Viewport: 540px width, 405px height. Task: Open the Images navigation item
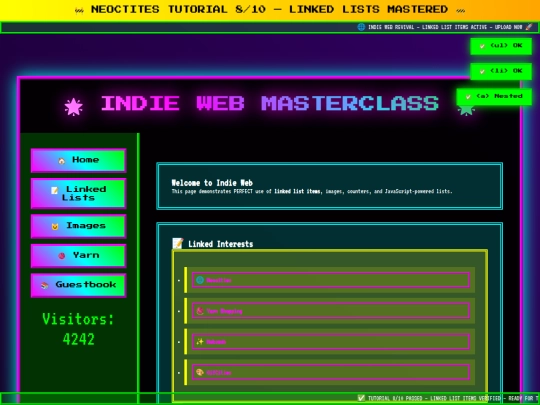coord(79,226)
